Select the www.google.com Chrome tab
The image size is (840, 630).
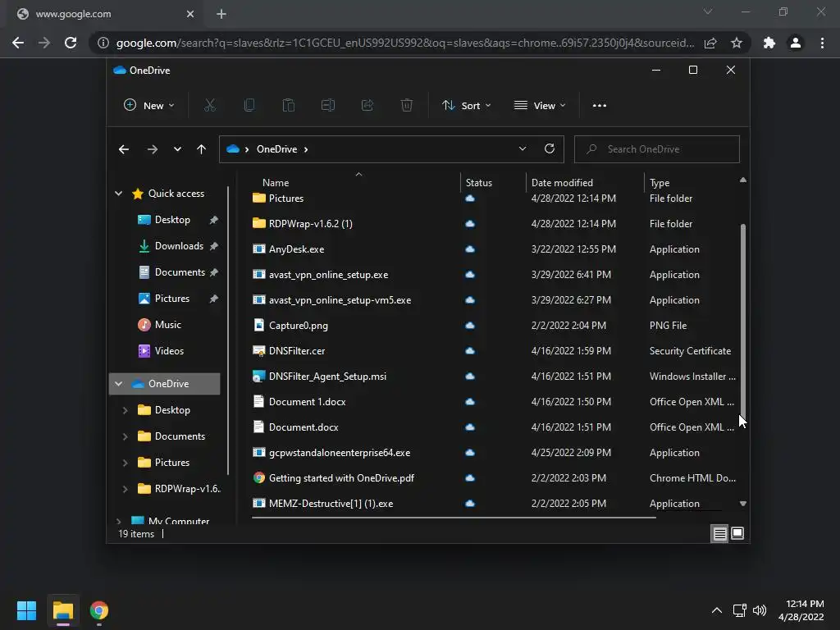click(x=106, y=14)
